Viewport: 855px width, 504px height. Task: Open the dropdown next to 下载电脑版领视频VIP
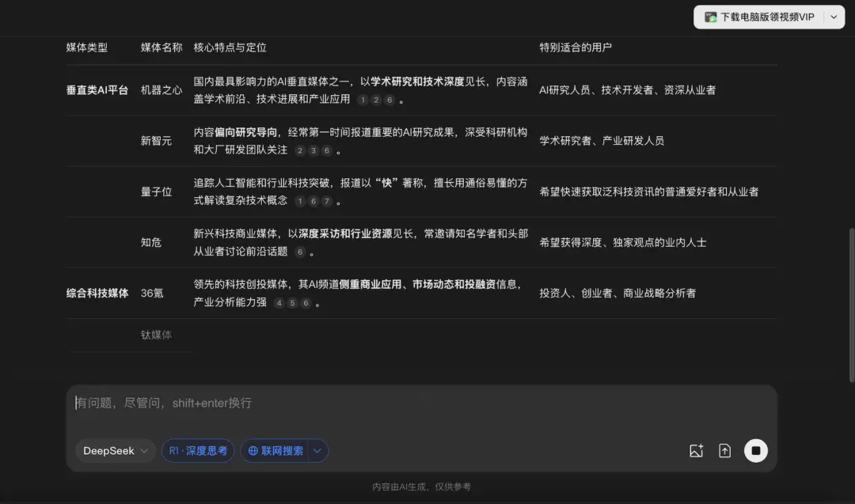pyautogui.click(x=832, y=17)
